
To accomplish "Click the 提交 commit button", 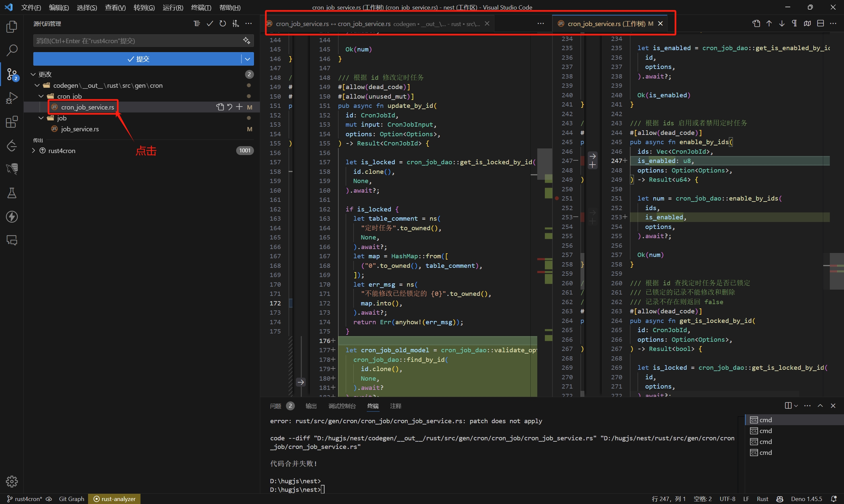I will coord(138,59).
